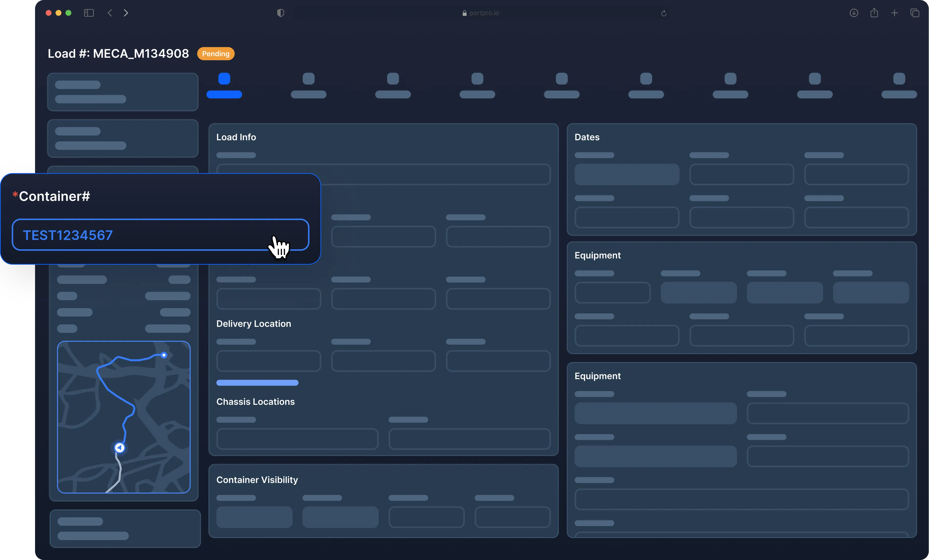
Task: Open the downloads icon
Action: [854, 13]
